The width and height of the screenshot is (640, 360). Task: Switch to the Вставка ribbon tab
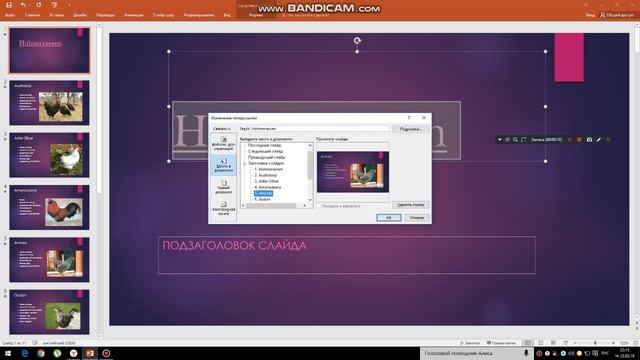57,15
